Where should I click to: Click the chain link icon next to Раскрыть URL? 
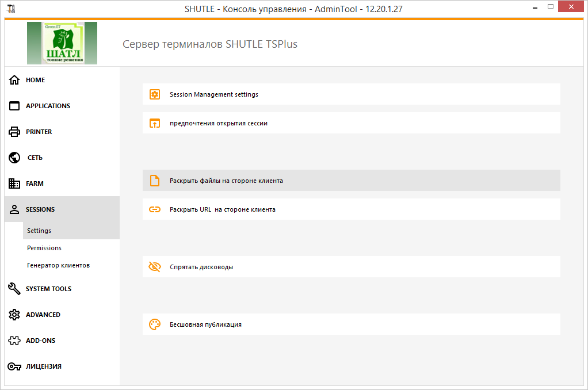(x=154, y=209)
